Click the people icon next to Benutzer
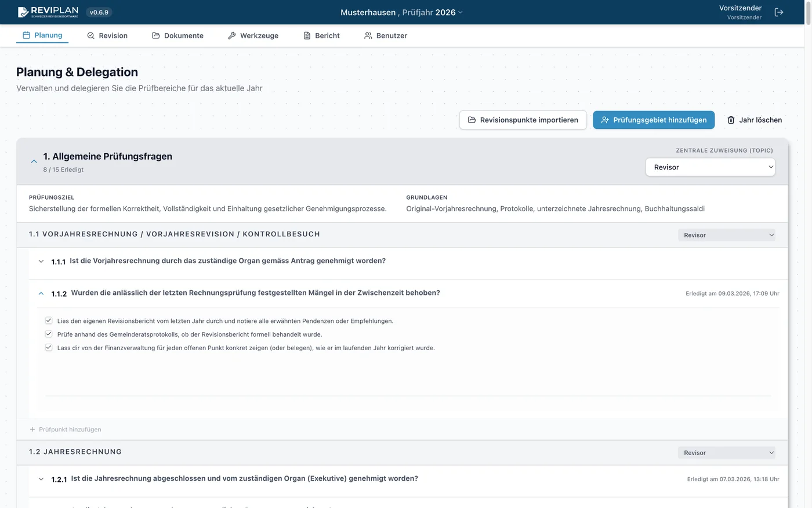Image resolution: width=812 pixels, height=508 pixels. [x=368, y=36]
